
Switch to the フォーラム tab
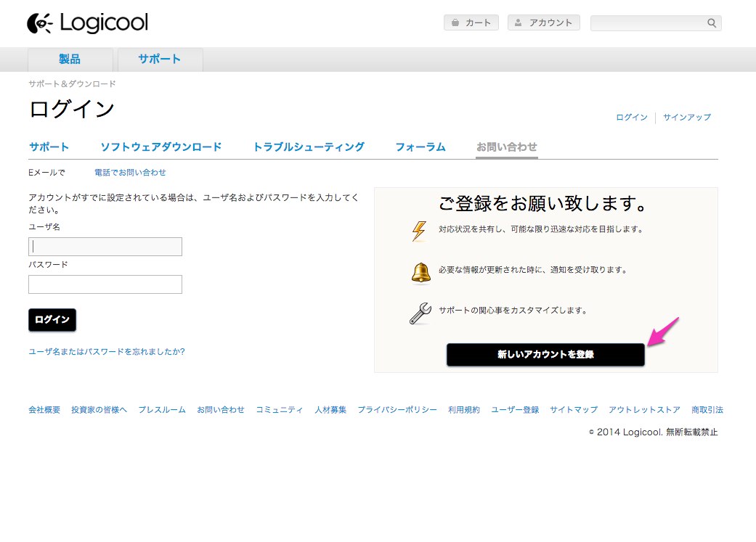click(x=420, y=147)
